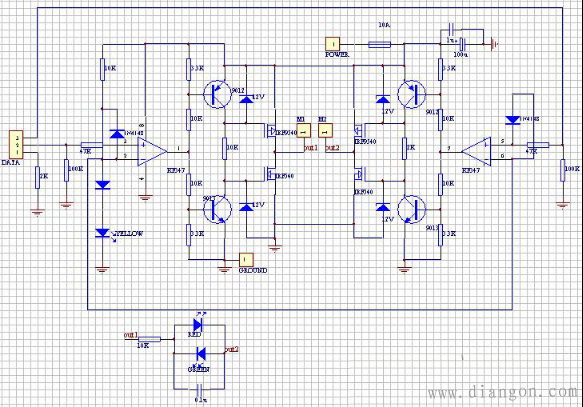Select the 1K resistor on right side

pyautogui.click(x=405, y=148)
